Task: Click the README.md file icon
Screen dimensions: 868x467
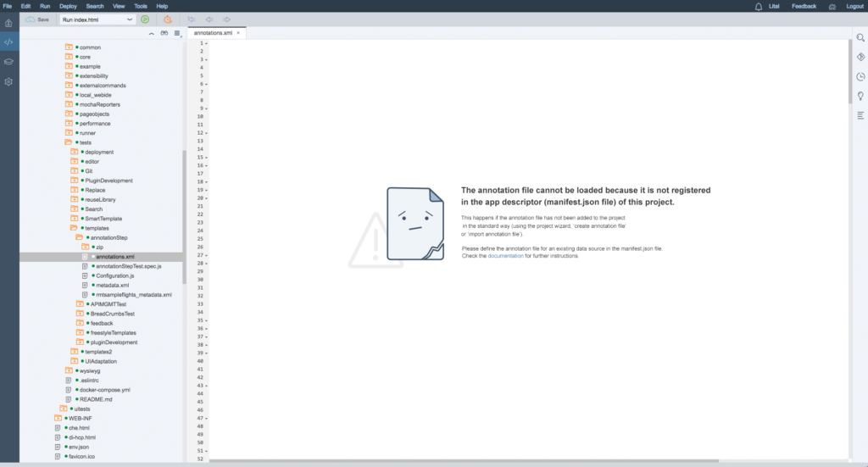Action: pos(68,399)
